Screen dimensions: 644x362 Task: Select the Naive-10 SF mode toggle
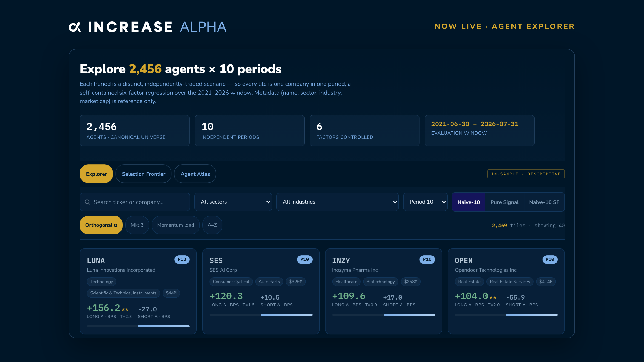click(544, 202)
